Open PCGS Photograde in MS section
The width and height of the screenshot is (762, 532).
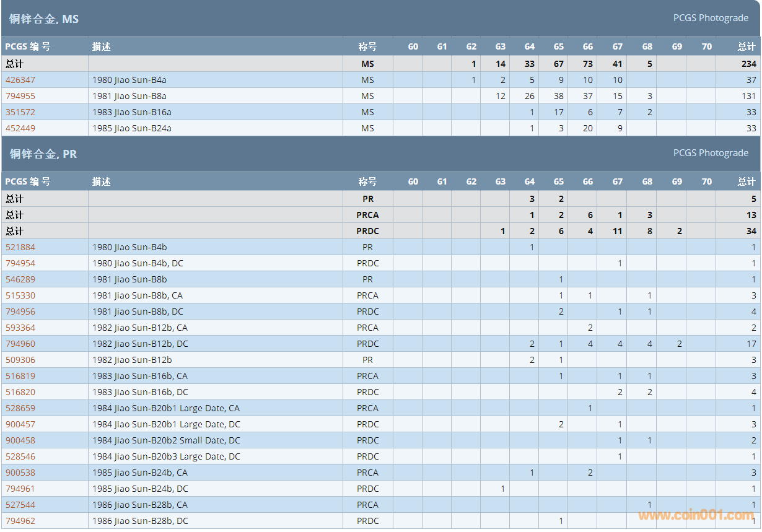[x=711, y=18]
